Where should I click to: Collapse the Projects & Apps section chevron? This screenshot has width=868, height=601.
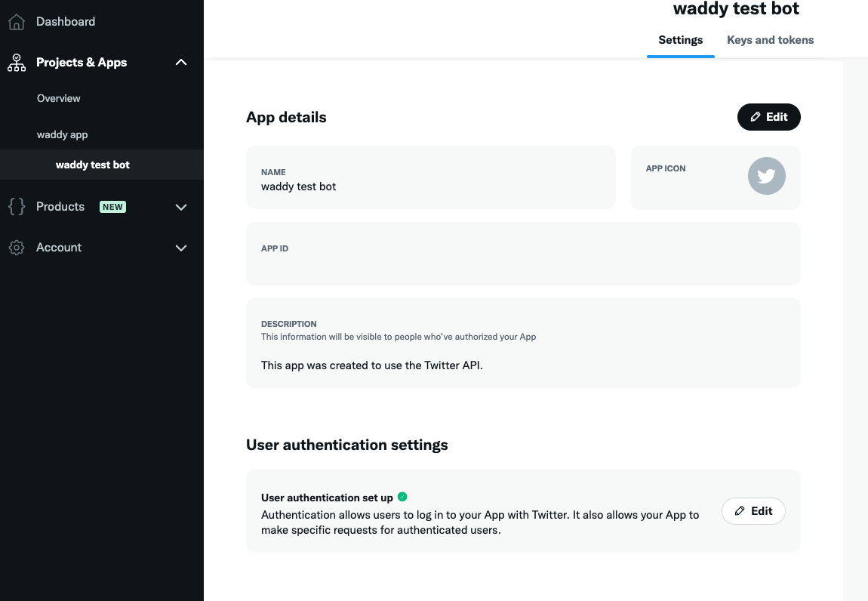(181, 63)
